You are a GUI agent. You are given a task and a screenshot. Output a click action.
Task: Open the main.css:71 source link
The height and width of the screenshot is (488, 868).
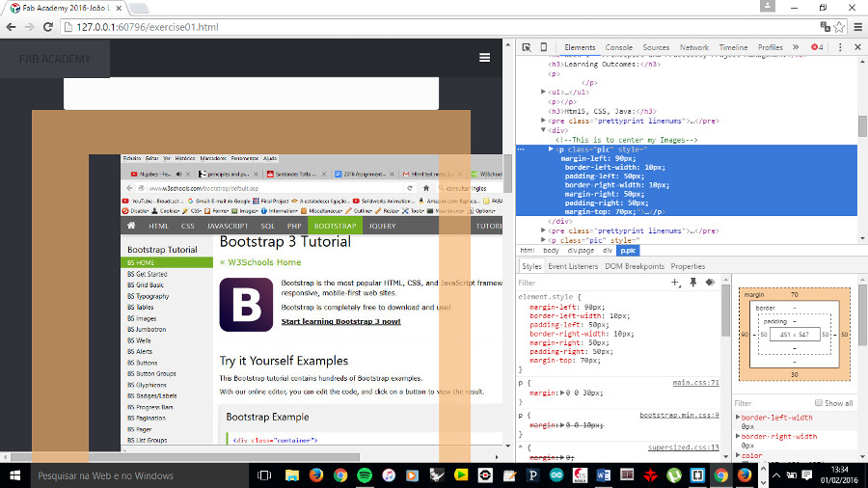coord(695,382)
